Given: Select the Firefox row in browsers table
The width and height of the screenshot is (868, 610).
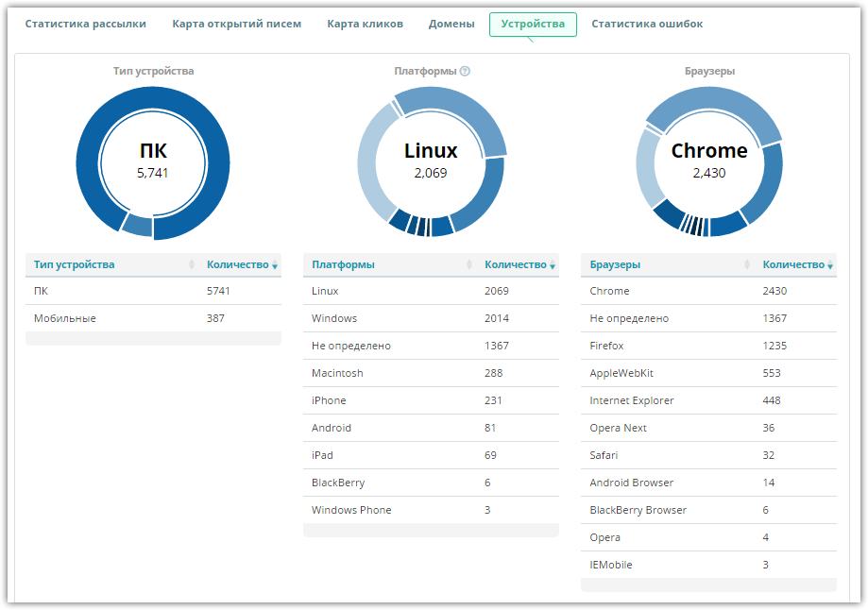Looking at the screenshot, I should [708, 346].
